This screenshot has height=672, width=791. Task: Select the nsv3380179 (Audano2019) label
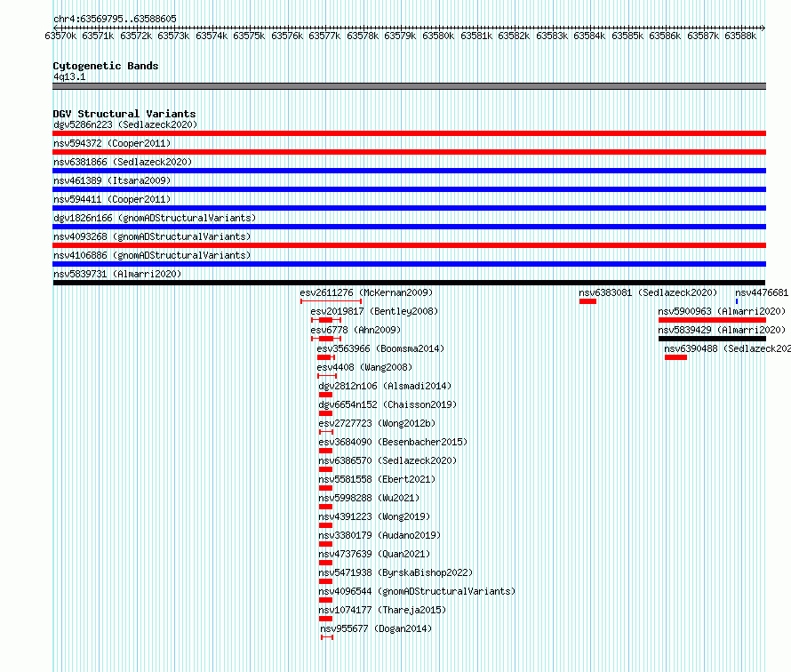pyautogui.click(x=380, y=535)
